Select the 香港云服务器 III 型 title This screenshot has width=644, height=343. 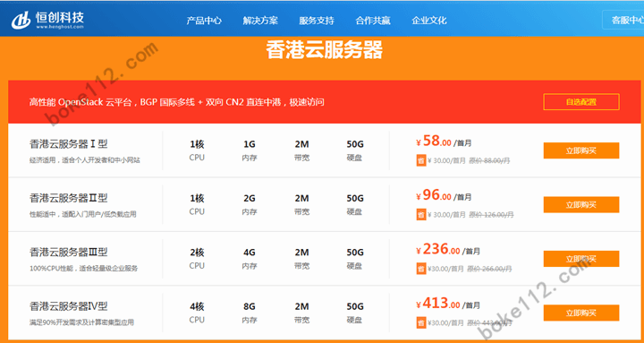[69, 253]
